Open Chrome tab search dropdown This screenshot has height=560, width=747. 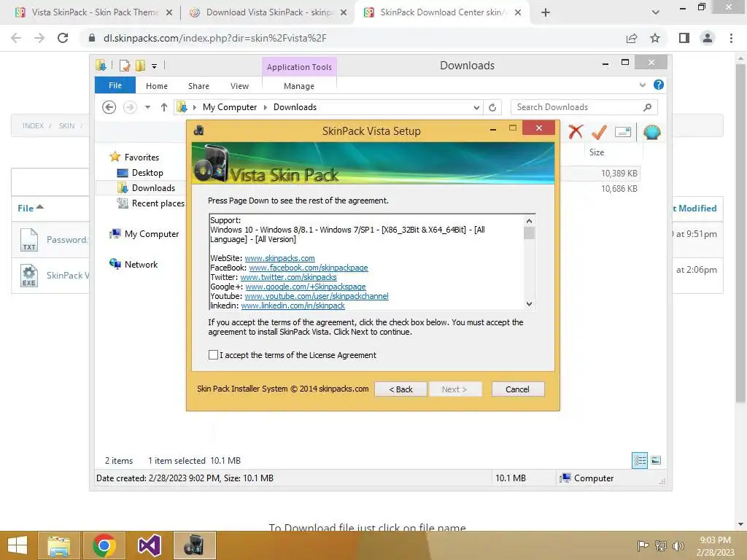pyautogui.click(x=656, y=13)
